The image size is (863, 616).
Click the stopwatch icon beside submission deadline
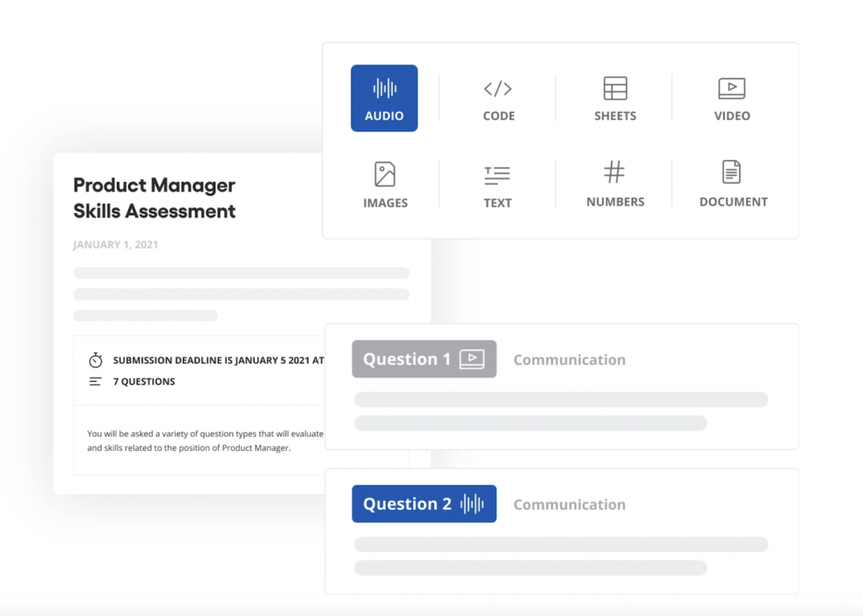click(x=96, y=360)
